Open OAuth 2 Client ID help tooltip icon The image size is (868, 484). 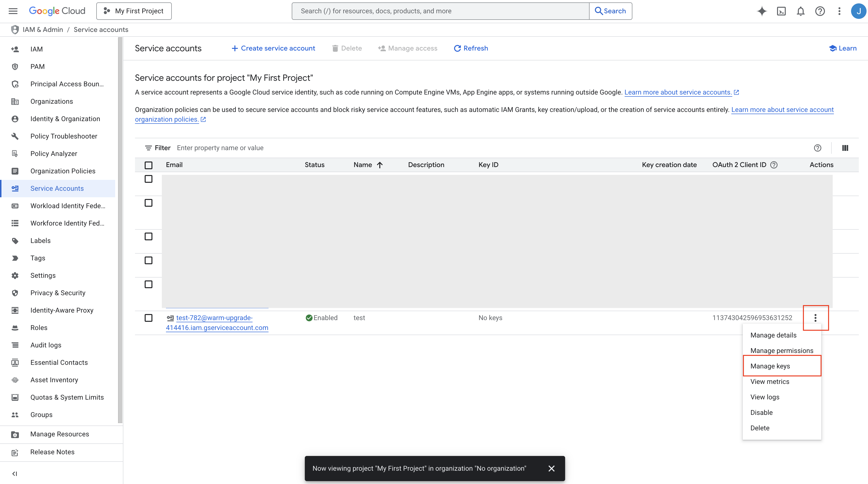(x=774, y=165)
